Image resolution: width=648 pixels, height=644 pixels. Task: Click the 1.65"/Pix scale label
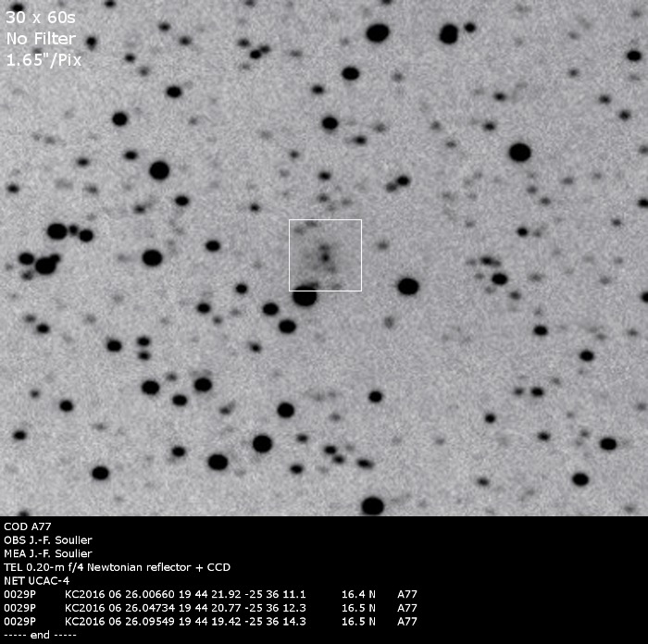[44, 60]
